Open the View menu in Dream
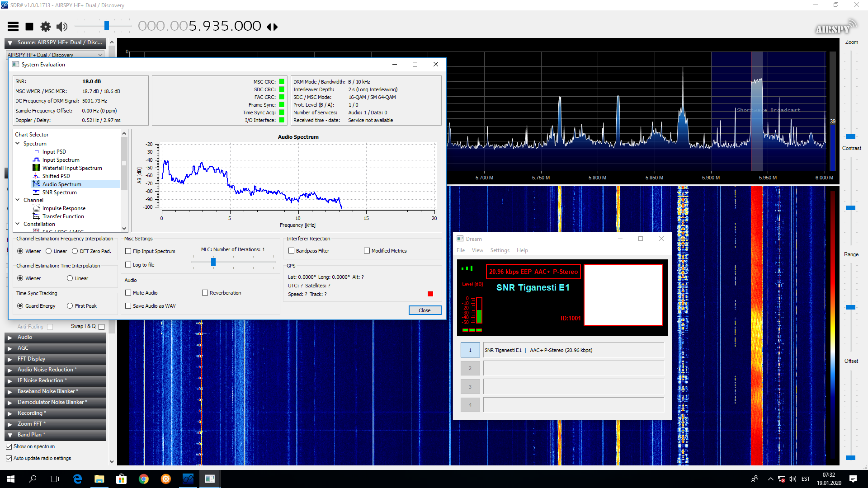868x488 pixels. (x=477, y=250)
